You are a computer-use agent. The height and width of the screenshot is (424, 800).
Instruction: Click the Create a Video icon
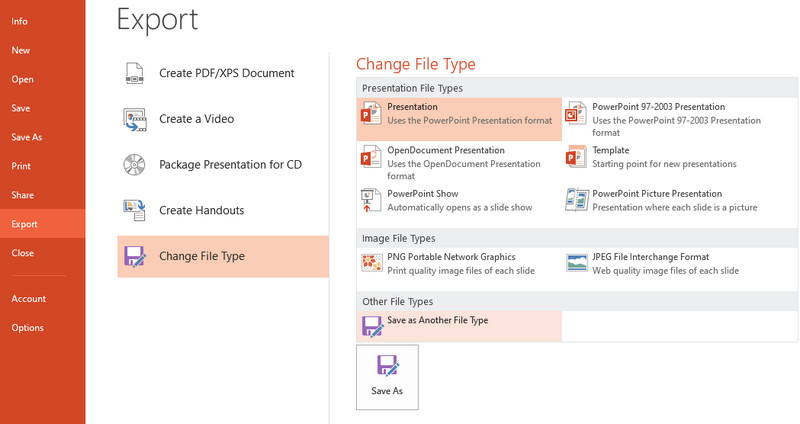point(135,119)
